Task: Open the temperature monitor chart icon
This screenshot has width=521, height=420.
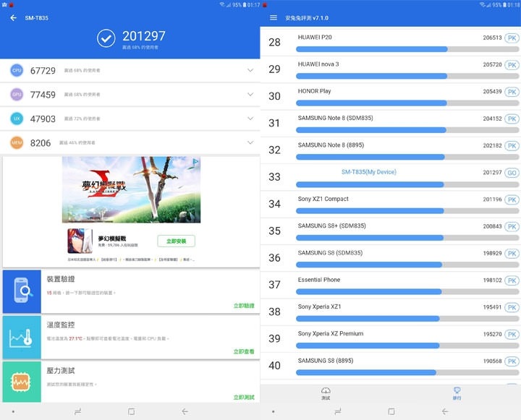Action: click(22, 337)
